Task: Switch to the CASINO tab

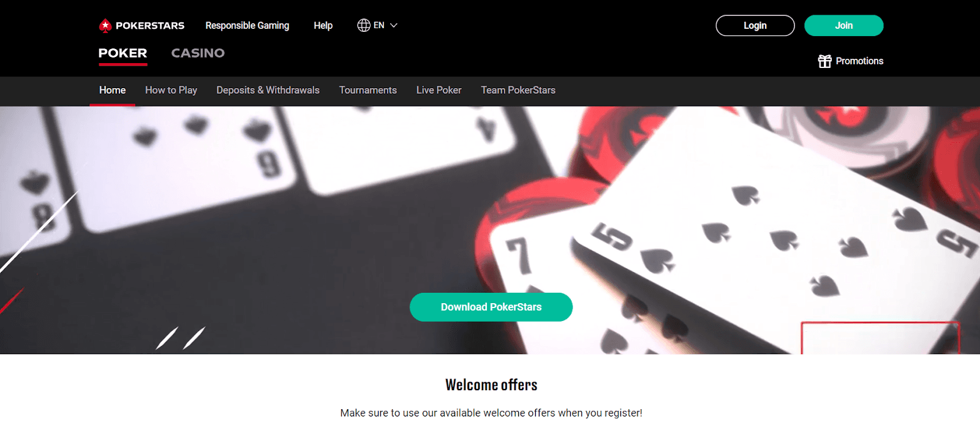Action: [x=198, y=53]
